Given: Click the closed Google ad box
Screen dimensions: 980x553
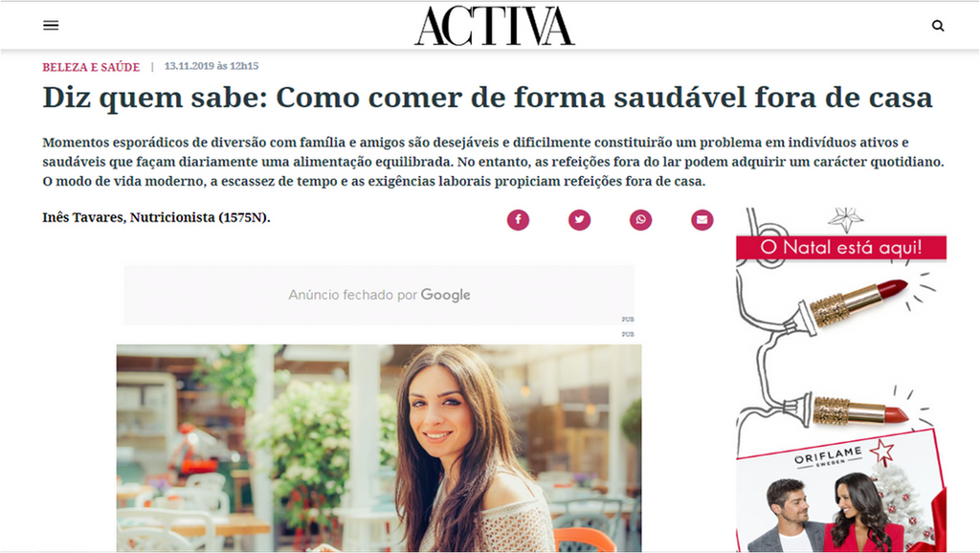Looking at the screenshot, I should point(379,295).
